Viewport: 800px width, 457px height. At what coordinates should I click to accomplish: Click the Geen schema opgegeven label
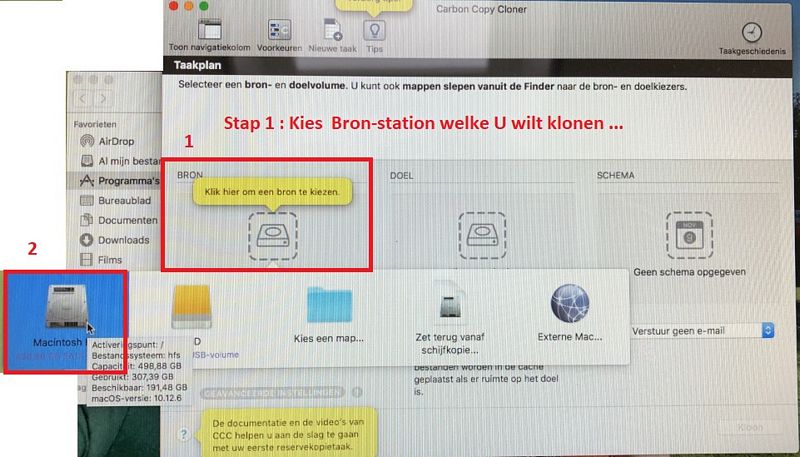(x=689, y=272)
